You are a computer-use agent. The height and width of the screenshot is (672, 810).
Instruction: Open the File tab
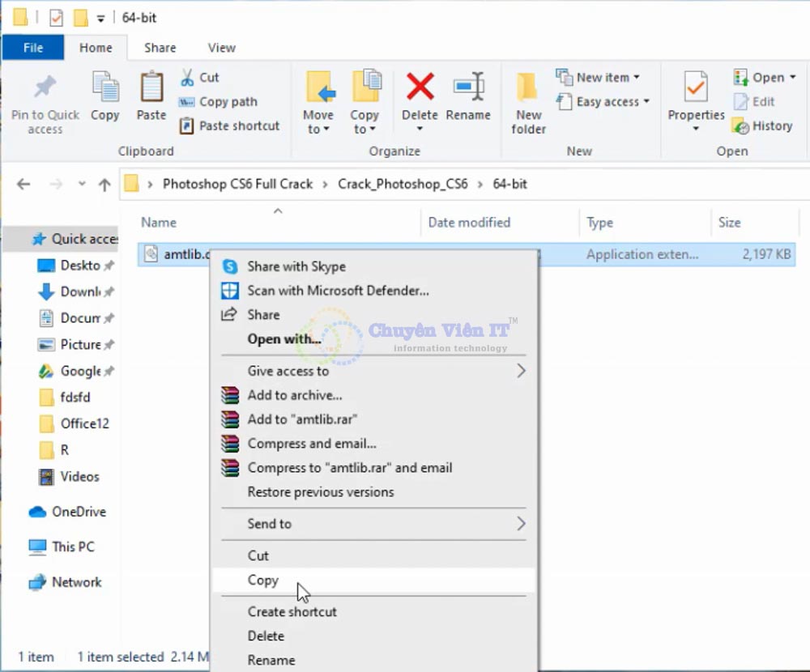tap(33, 48)
